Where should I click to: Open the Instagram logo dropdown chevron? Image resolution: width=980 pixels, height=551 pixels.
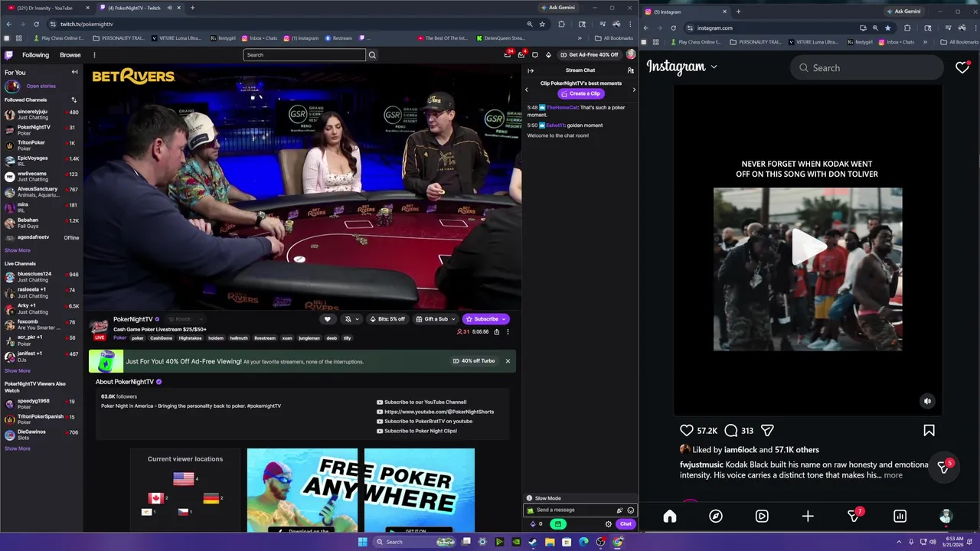click(714, 67)
